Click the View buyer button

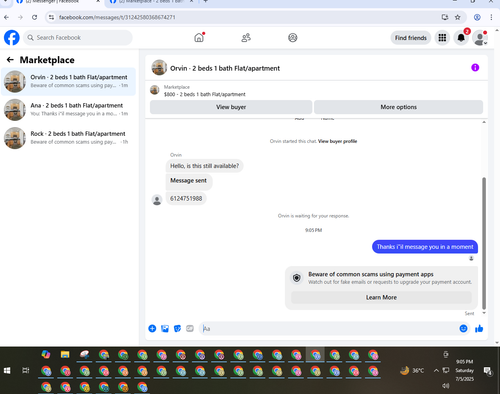(x=231, y=107)
